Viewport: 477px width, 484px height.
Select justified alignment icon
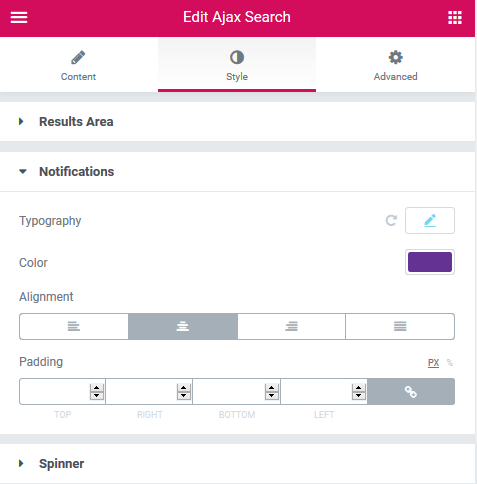[400, 326]
